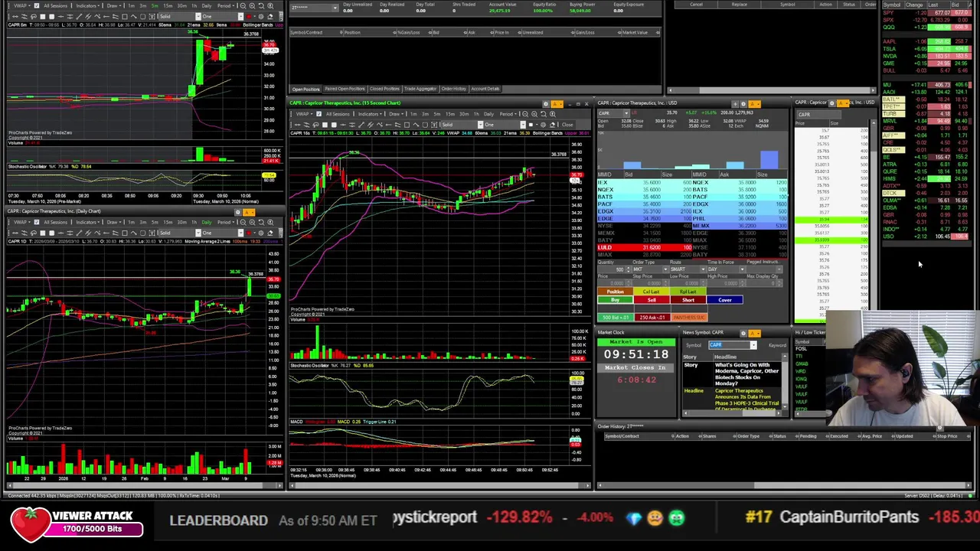The width and height of the screenshot is (980, 551).
Task: Open Draw dropdown in 15 Second Chart
Action: (396, 114)
